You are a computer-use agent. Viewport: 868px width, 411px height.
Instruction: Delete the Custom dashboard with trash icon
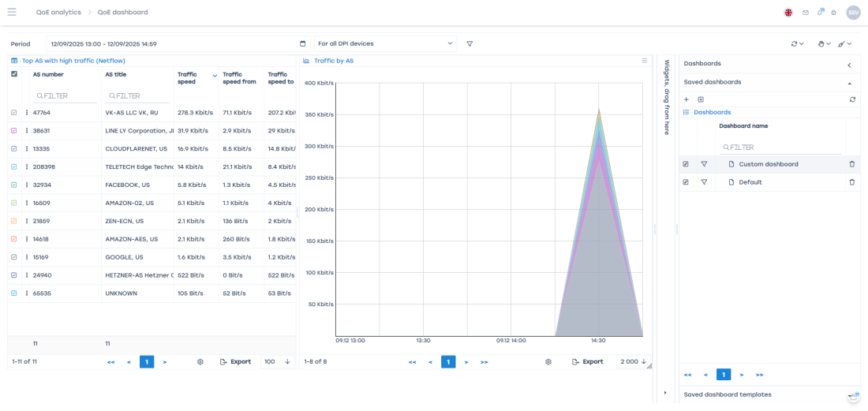(851, 164)
